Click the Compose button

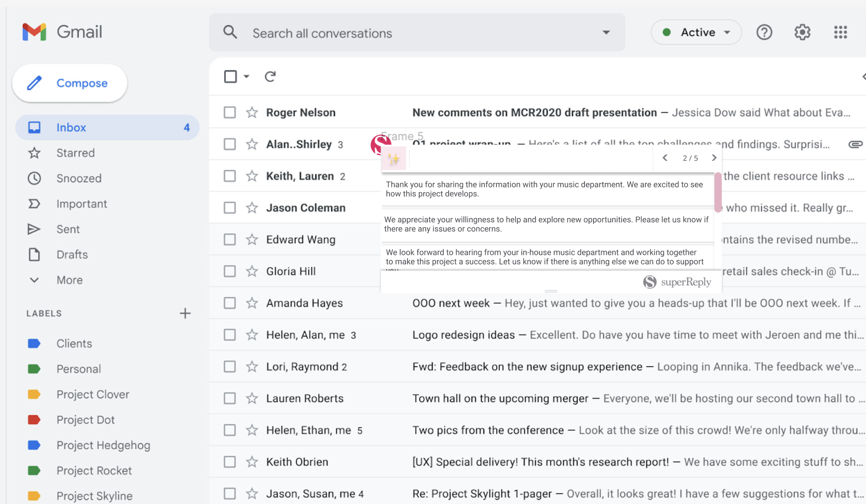[x=70, y=83]
